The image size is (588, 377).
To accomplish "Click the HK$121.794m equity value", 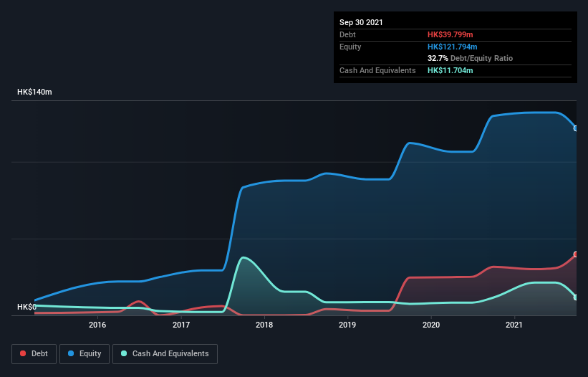I will pyautogui.click(x=452, y=47).
